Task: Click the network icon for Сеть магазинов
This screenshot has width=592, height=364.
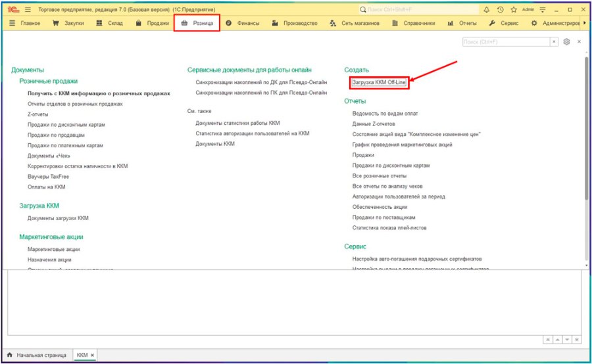Action: pyautogui.click(x=333, y=23)
